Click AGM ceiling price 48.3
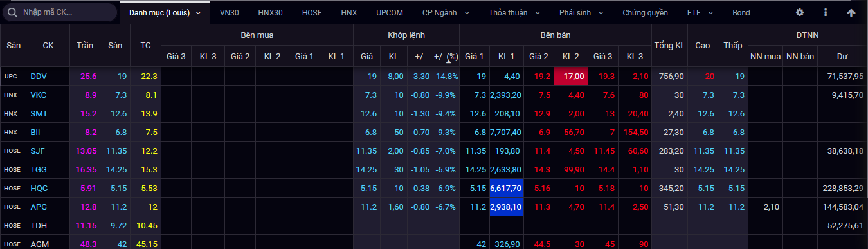Viewport: 868px width, 249px height. (x=89, y=244)
